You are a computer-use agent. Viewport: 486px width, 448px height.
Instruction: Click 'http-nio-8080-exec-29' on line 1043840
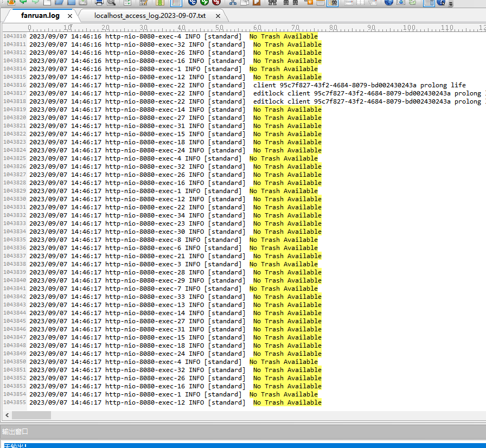point(145,280)
